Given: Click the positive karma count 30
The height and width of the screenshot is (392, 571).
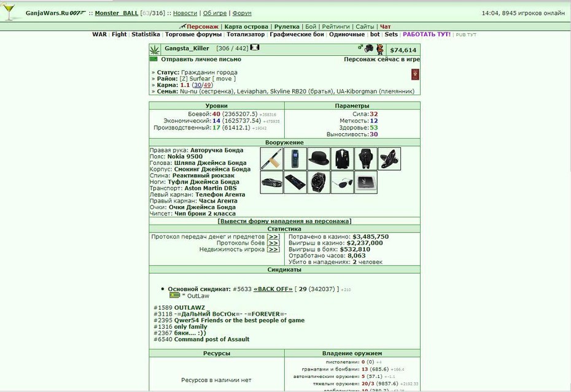Looking at the screenshot, I should [x=197, y=85].
